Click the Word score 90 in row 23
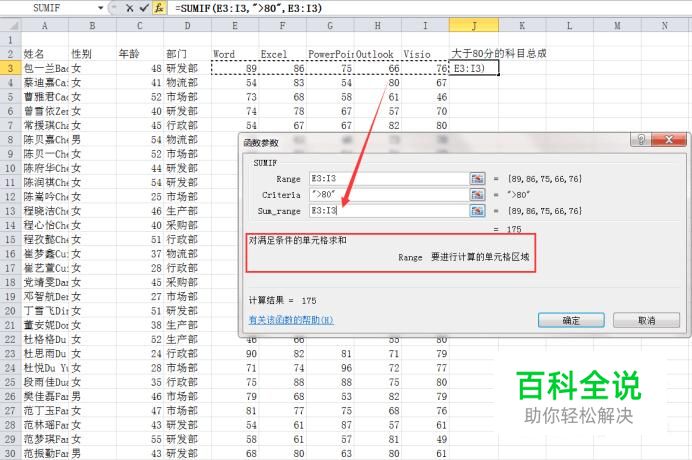 coord(235,354)
